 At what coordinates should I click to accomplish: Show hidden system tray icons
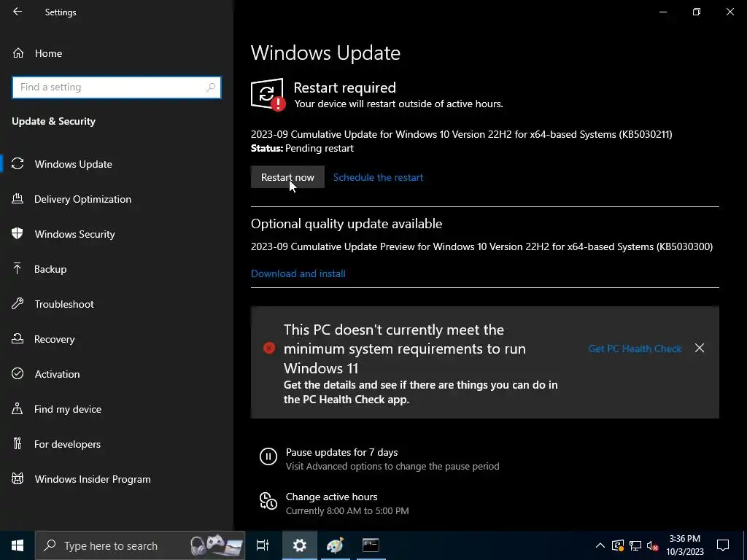(600, 545)
